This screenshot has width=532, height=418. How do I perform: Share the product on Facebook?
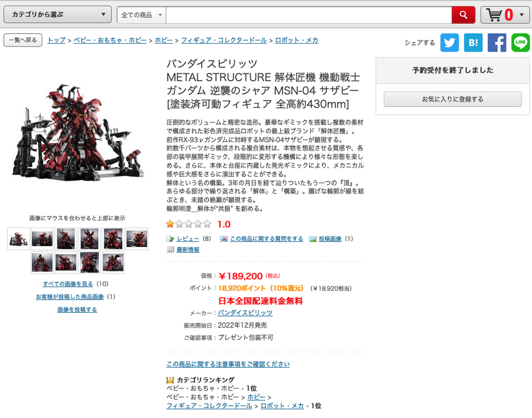[497, 43]
